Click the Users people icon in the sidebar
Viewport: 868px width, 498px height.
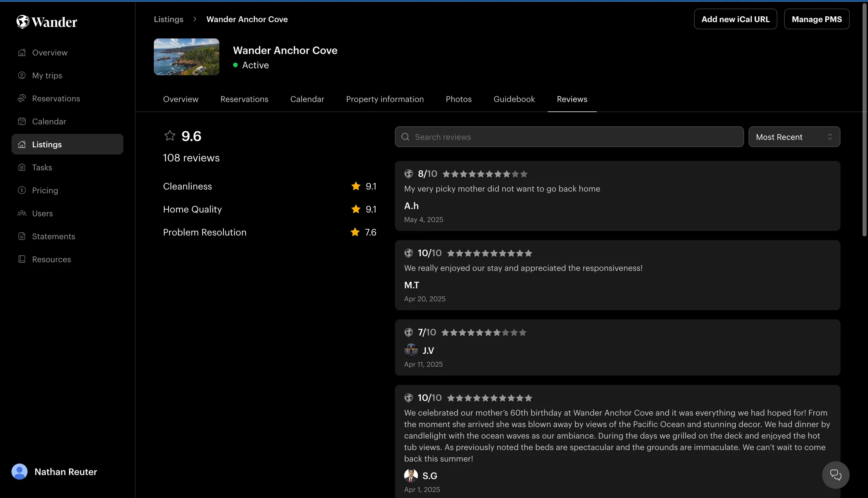click(x=22, y=213)
